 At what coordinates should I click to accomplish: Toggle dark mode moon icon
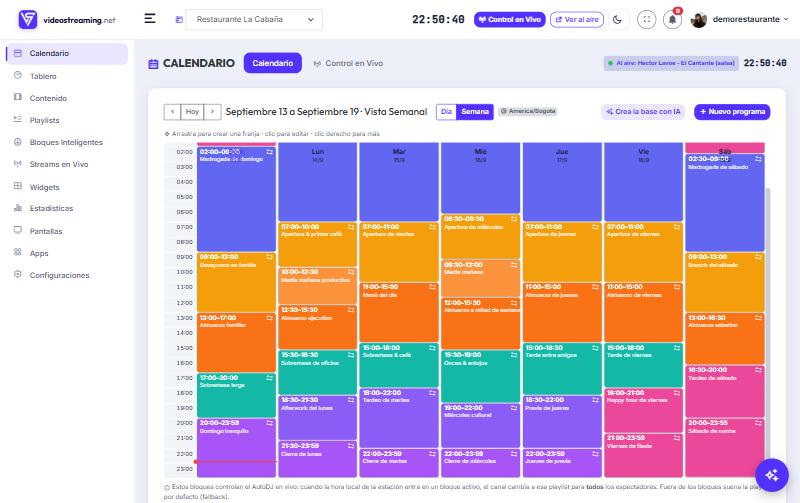coord(617,19)
